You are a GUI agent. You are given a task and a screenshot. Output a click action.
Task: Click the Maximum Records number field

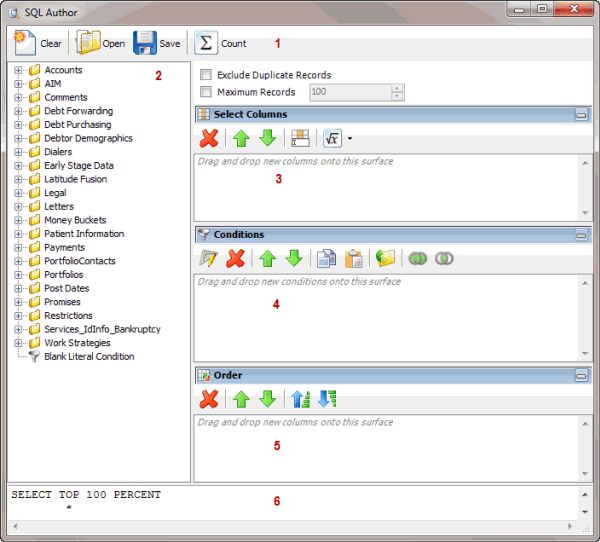350,92
